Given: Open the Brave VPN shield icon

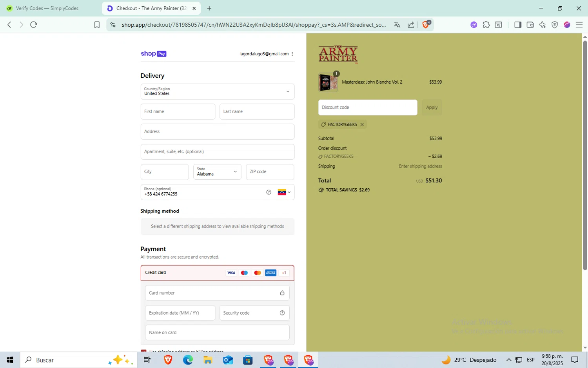Looking at the screenshot, I should coord(555,25).
